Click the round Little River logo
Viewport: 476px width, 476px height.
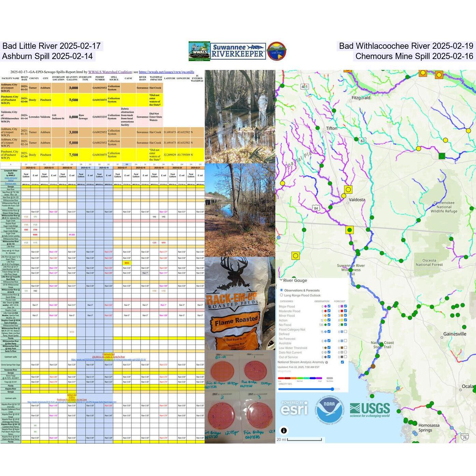point(276,52)
